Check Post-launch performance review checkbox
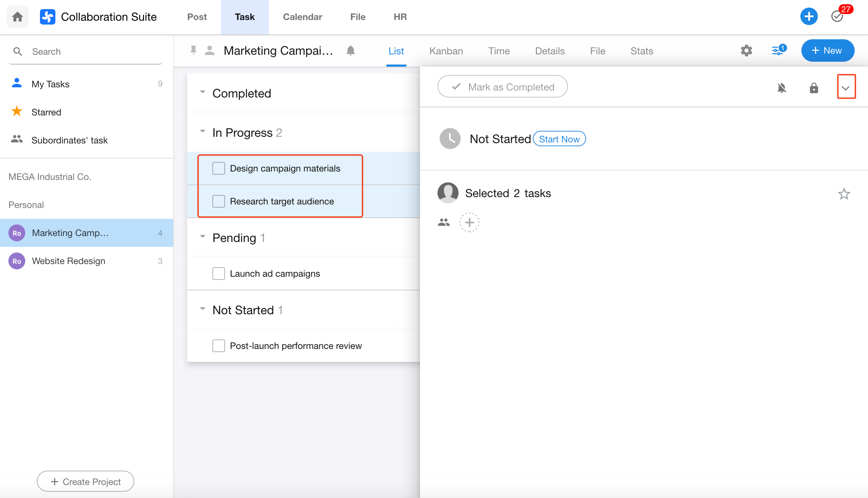Screen dimensions: 868x498 coord(219,346)
